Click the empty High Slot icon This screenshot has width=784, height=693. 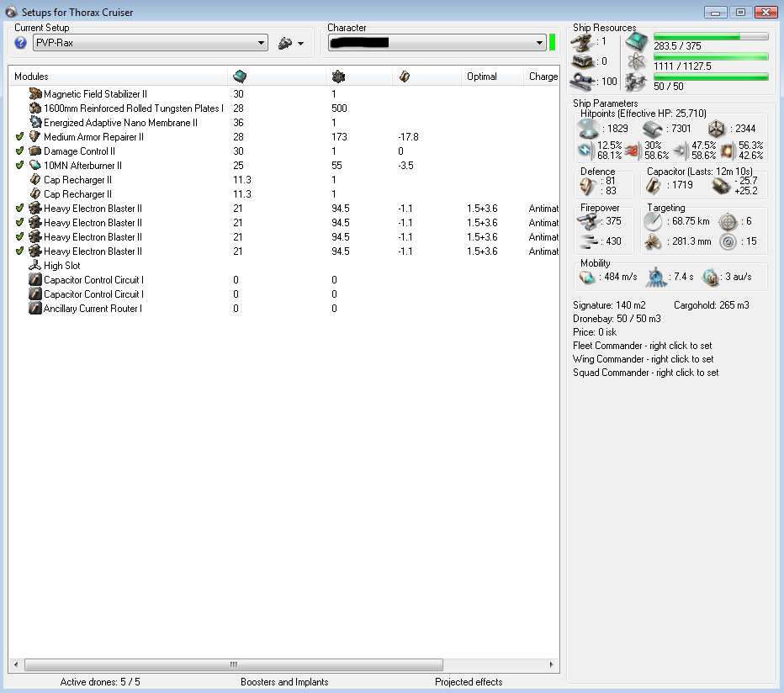point(35,266)
